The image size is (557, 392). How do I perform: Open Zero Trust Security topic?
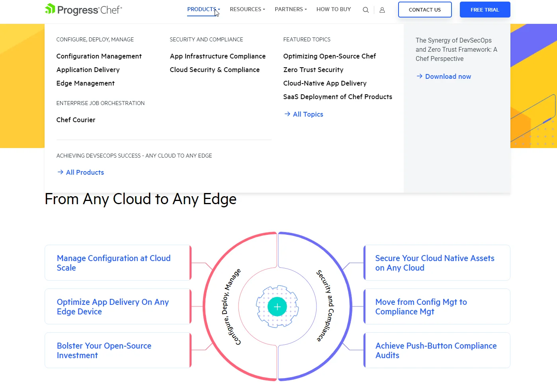[313, 70]
